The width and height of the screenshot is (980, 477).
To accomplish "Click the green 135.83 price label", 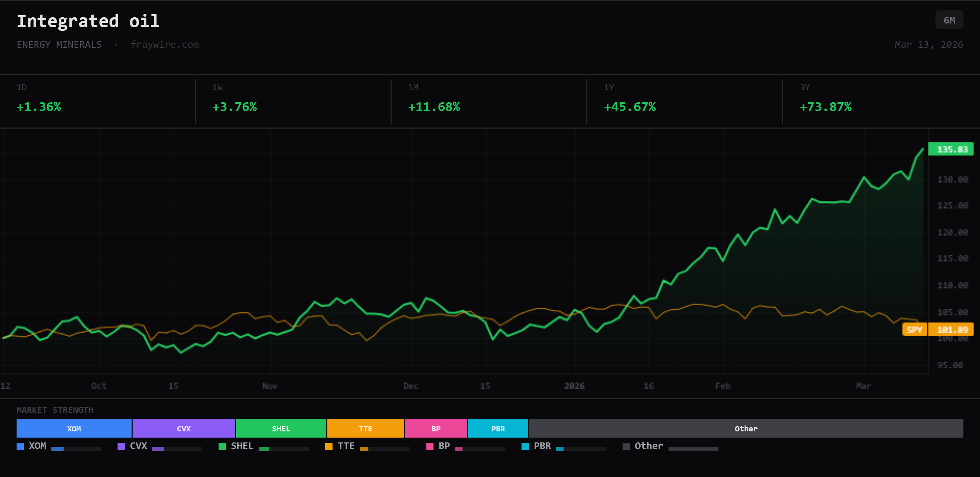I will pyautogui.click(x=951, y=149).
